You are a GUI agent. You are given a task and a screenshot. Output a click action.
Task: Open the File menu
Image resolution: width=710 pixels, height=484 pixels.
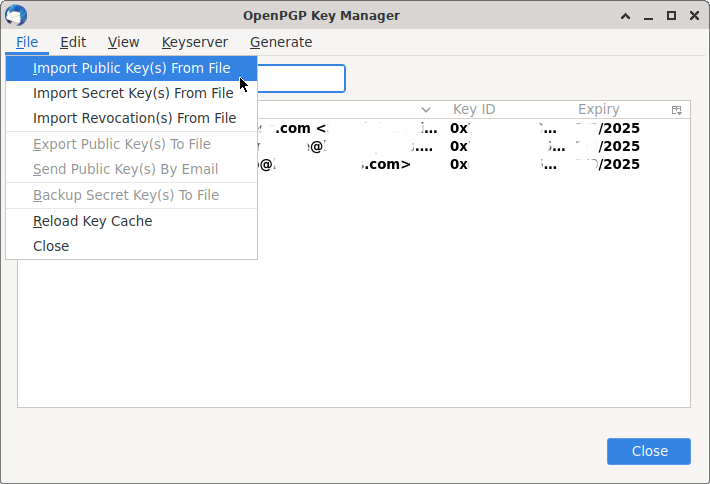pos(27,42)
